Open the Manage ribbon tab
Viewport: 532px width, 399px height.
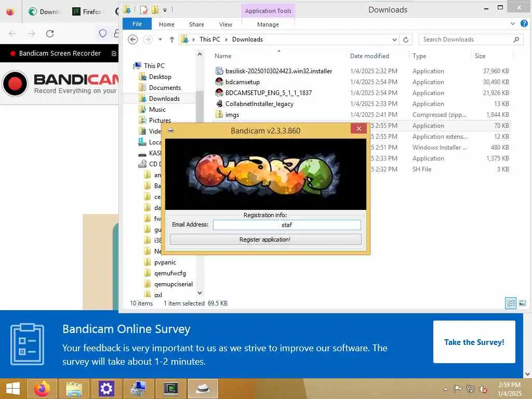(268, 24)
